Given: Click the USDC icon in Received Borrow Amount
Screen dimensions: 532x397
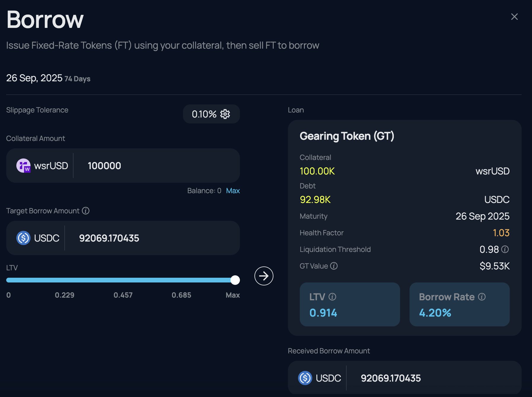Looking at the screenshot, I should [x=305, y=378].
